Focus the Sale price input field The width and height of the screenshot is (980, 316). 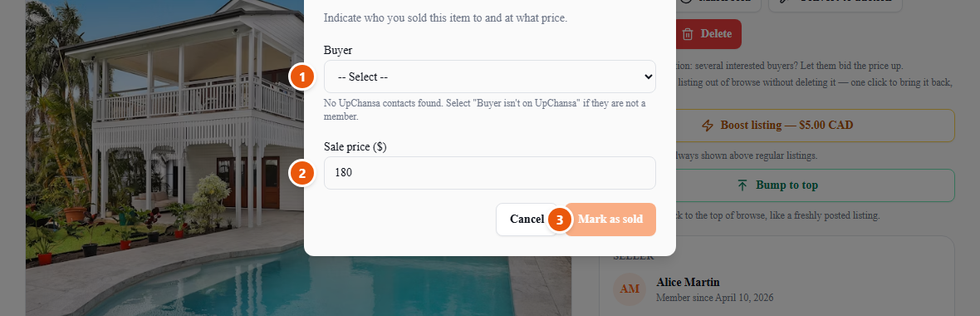[489, 173]
